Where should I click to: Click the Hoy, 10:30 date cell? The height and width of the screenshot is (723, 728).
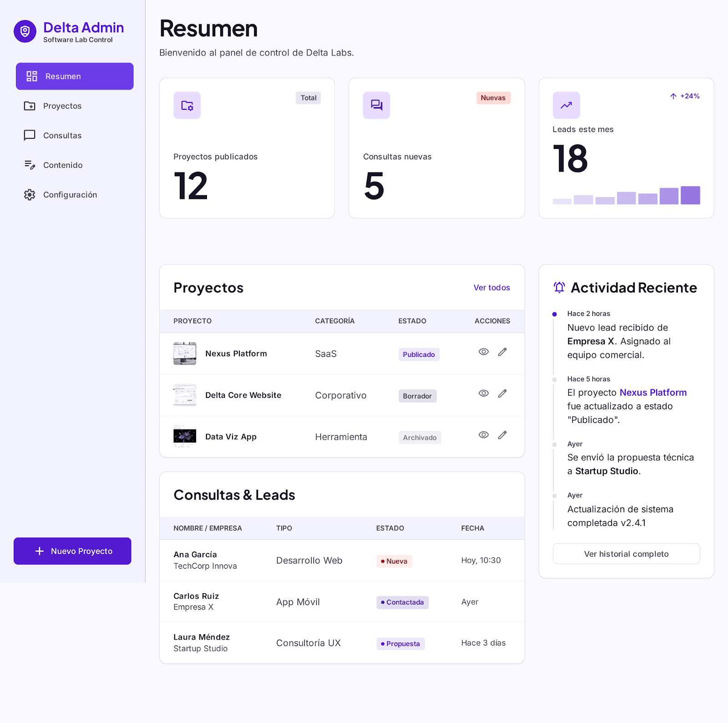coord(481,560)
